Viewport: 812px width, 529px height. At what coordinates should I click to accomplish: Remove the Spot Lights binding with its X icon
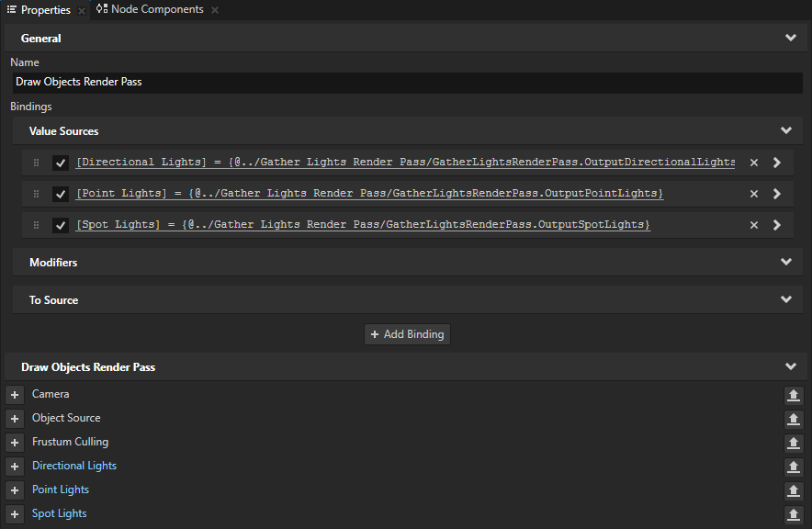click(753, 224)
